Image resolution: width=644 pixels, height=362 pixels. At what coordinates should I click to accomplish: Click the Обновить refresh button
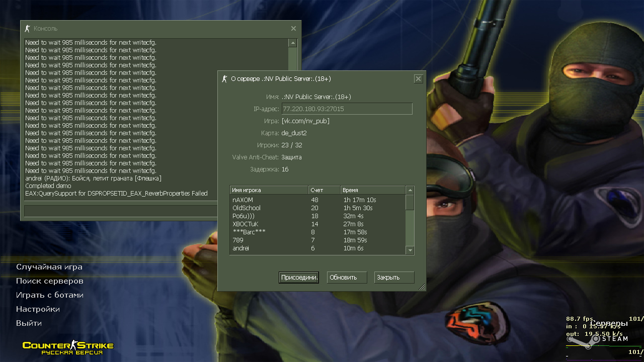[x=347, y=278]
